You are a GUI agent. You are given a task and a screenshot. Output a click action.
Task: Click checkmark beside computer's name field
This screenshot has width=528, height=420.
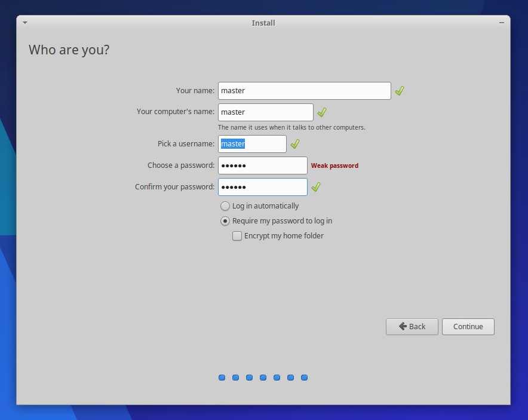coord(322,112)
